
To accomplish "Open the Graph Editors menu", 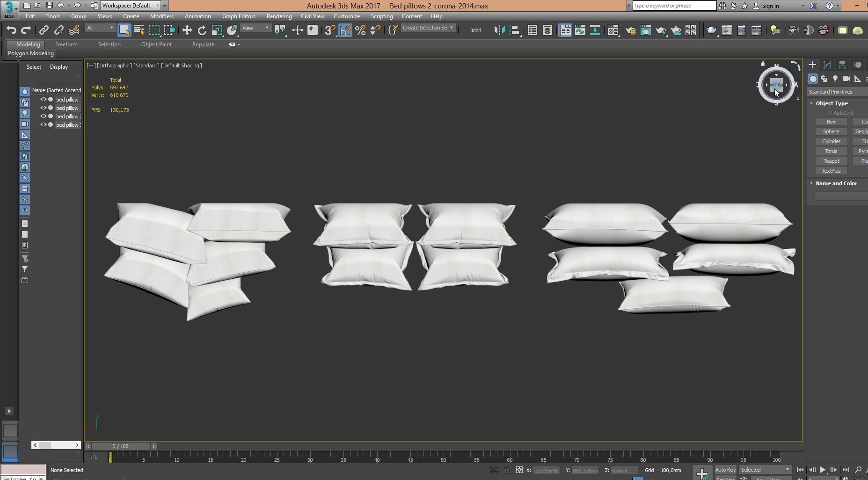I will [x=239, y=16].
